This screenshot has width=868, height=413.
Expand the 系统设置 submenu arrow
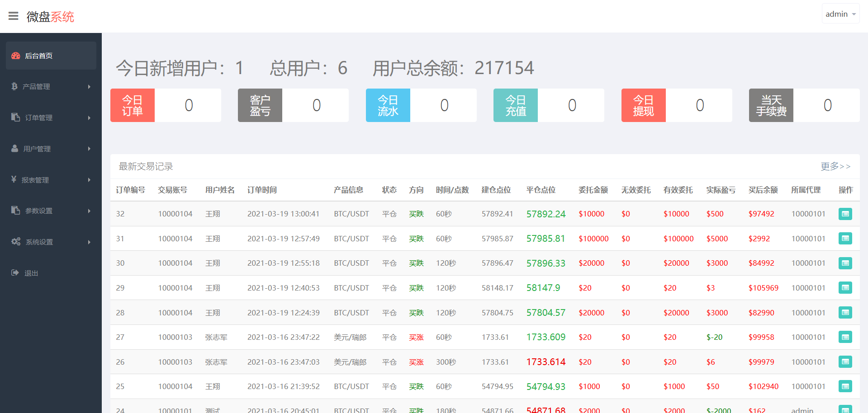coord(89,242)
